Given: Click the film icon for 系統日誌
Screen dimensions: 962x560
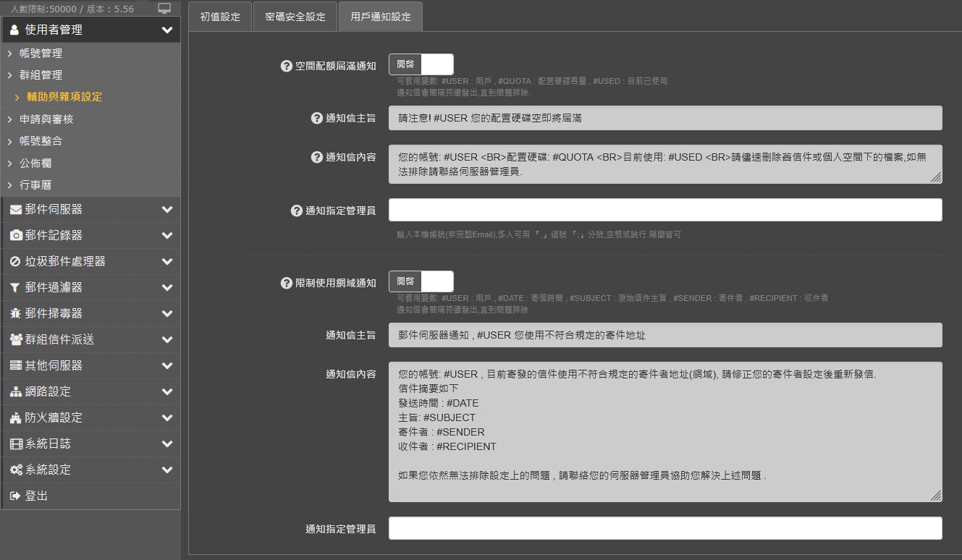Looking at the screenshot, I should [x=15, y=444].
